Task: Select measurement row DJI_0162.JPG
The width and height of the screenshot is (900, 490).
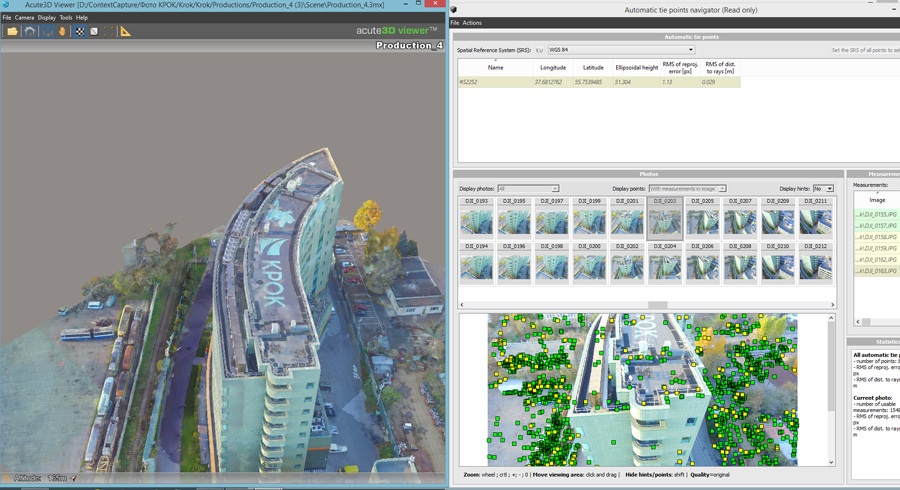Action: click(876, 259)
